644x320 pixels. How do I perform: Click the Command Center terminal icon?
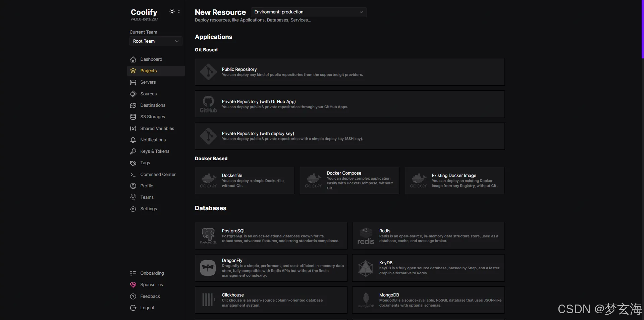coord(133,175)
